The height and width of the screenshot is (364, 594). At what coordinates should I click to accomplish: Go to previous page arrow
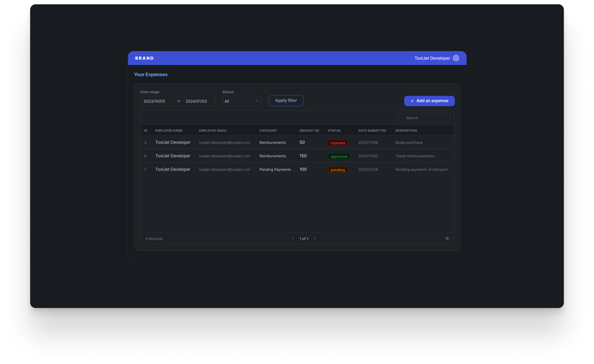(x=293, y=238)
